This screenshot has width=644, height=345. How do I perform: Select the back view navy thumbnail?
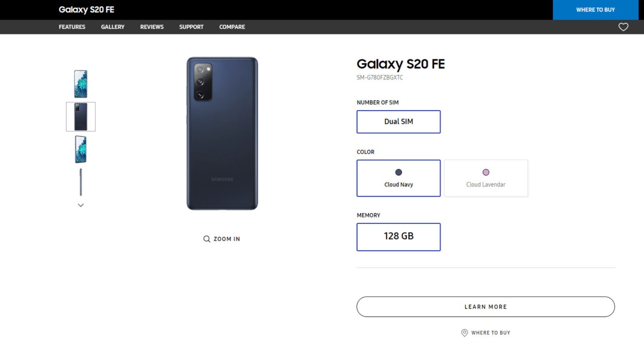point(81,117)
